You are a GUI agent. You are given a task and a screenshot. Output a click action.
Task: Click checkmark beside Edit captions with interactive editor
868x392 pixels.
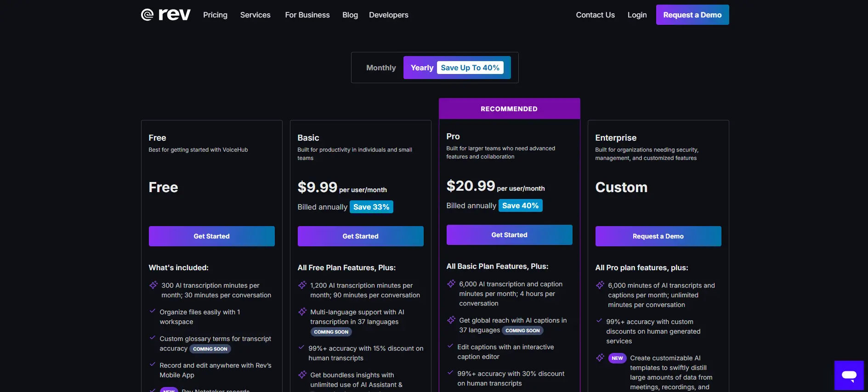pyautogui.click(x=450, y=346)
